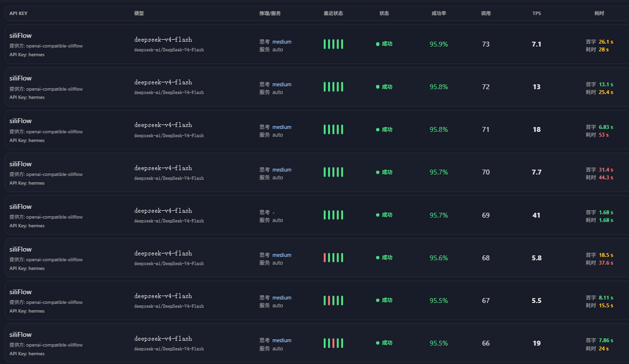Click status bars with red second bar

pos(333,301)
